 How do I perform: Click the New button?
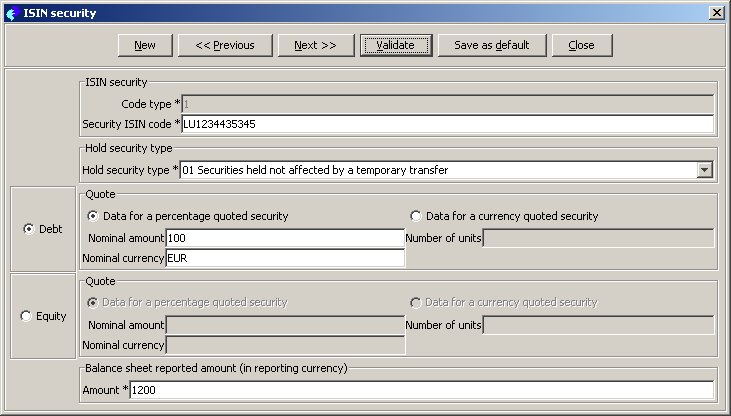click(x=145, y=45)
